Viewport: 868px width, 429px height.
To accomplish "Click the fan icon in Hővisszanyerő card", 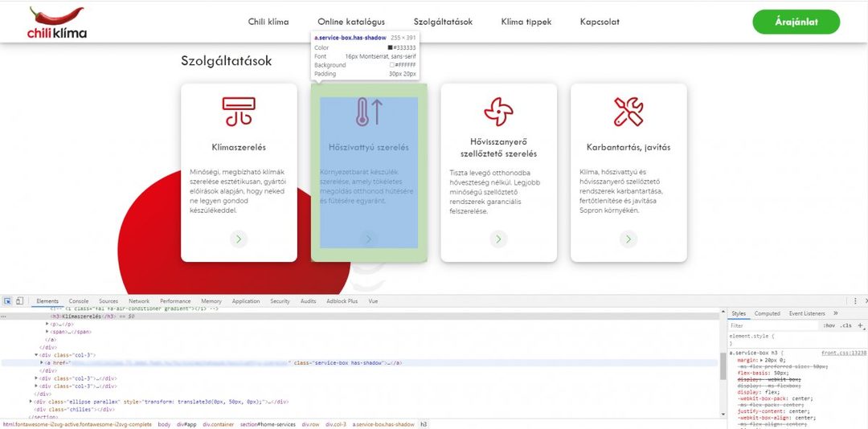I will [498, 111].
